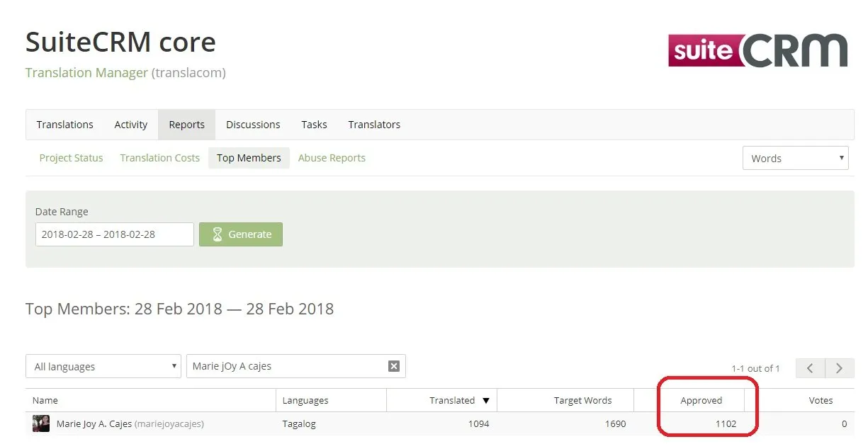
Task: Expand the All languages dropdown
Action: (103, 366)
